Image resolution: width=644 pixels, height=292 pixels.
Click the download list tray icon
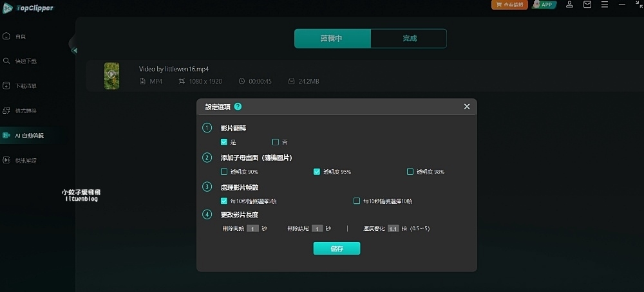coord(6,86)
